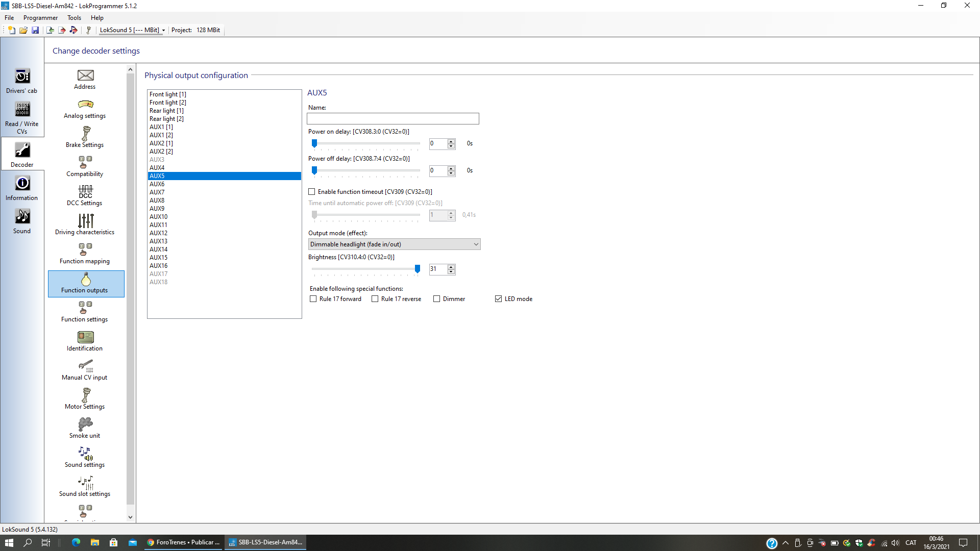The image size is (980, 551).
Task: Select the Driving characteristics icon
Action: (85, 225)
